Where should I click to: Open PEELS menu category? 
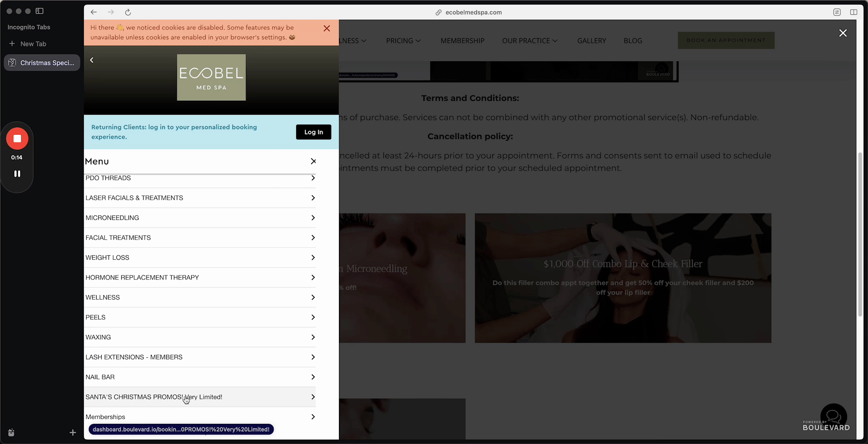coord(200,317)
